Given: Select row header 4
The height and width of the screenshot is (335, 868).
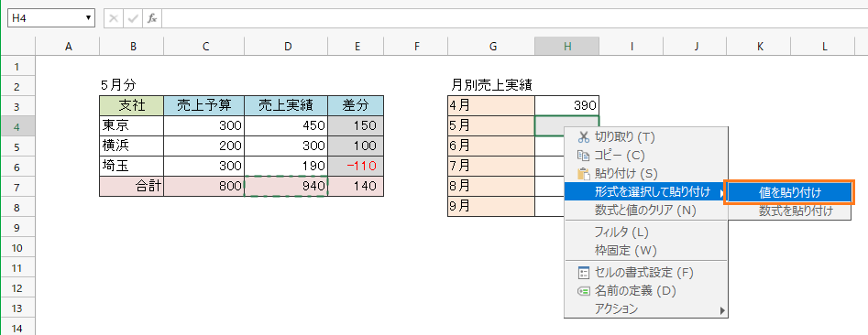Looking at the screenshot, I should click(x=16, y=126).
